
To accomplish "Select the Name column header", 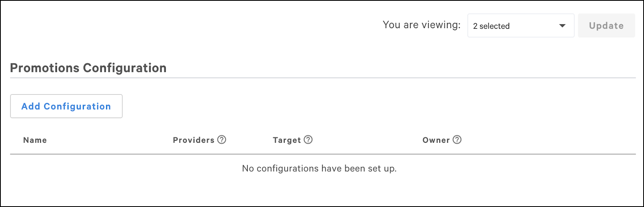I will (x=35, y=140).
